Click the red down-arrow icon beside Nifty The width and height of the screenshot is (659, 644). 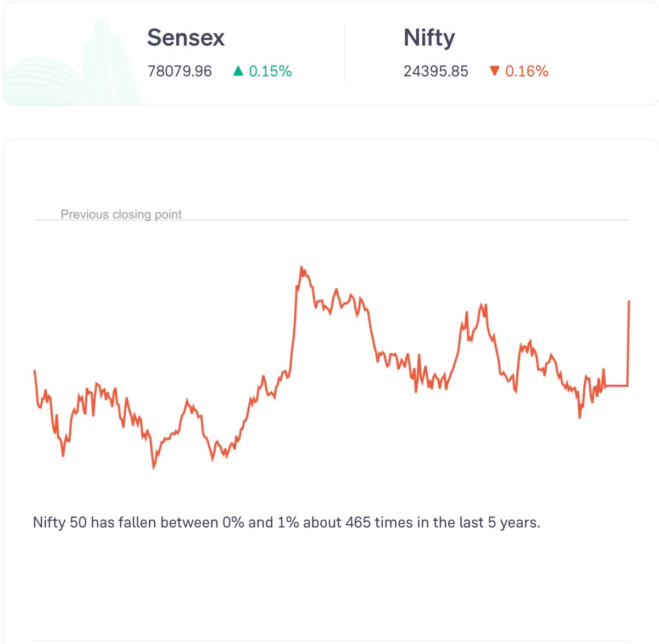click(495, 71)
